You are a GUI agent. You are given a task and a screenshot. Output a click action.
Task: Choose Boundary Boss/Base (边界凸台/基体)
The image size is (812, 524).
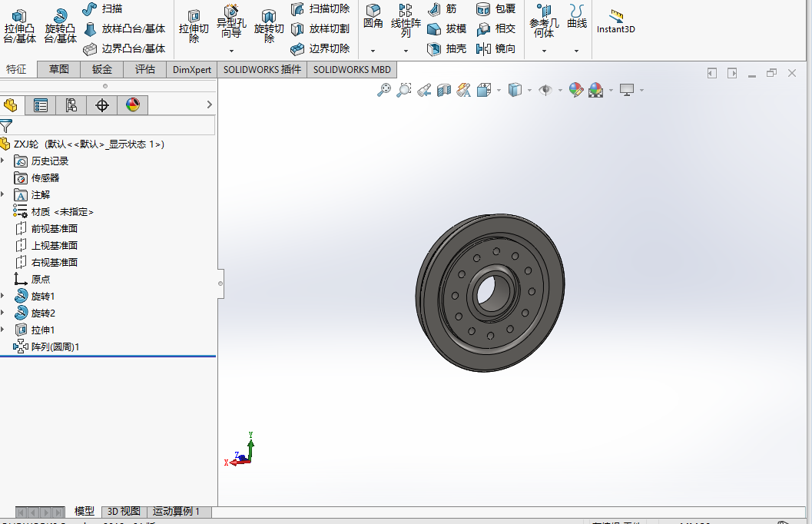[124, 48]
